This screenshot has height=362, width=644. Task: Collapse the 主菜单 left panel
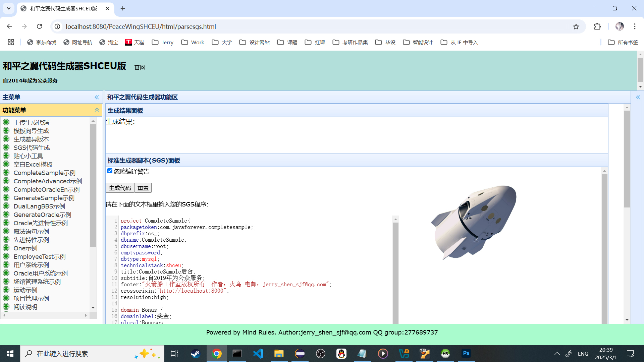97,97
